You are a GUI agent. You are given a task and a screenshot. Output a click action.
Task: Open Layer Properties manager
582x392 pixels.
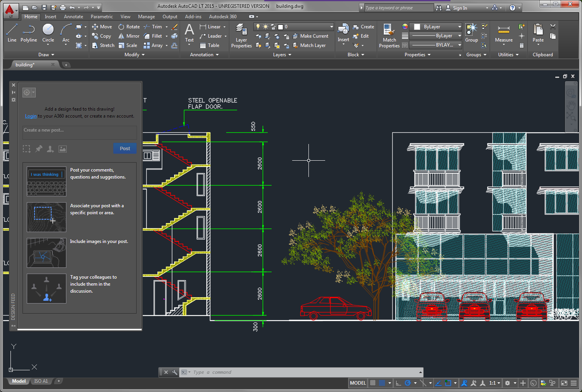241,35
